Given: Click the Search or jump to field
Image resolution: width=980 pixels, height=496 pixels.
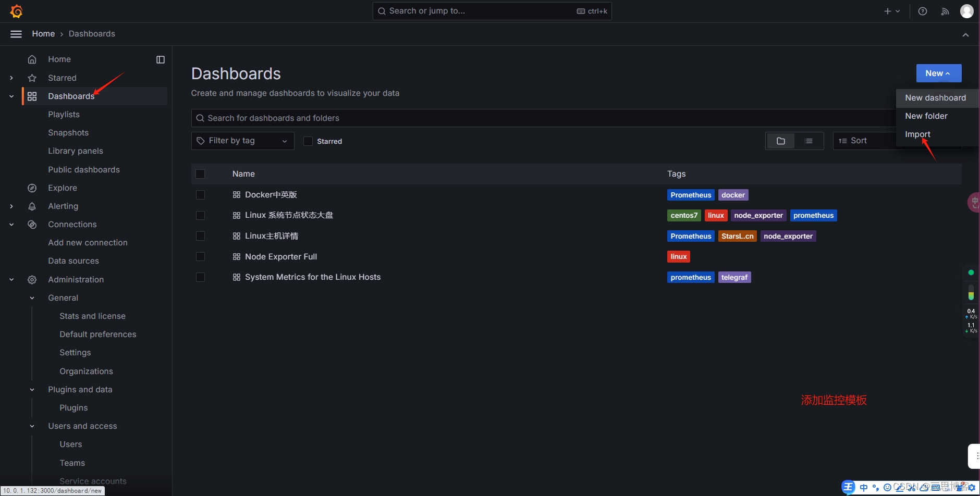Looking at the screenshot, I should tap(492, 11).
